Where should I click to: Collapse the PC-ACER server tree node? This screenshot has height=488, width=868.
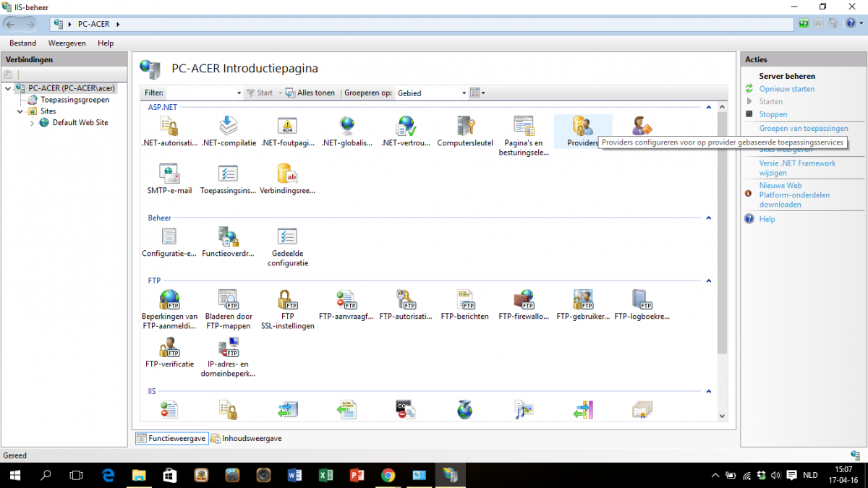pyautogui.click(x=7, y=88)
